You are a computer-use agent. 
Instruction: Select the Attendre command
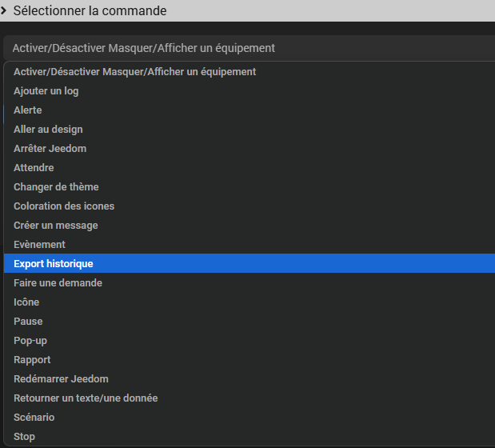tap(249, 168)
